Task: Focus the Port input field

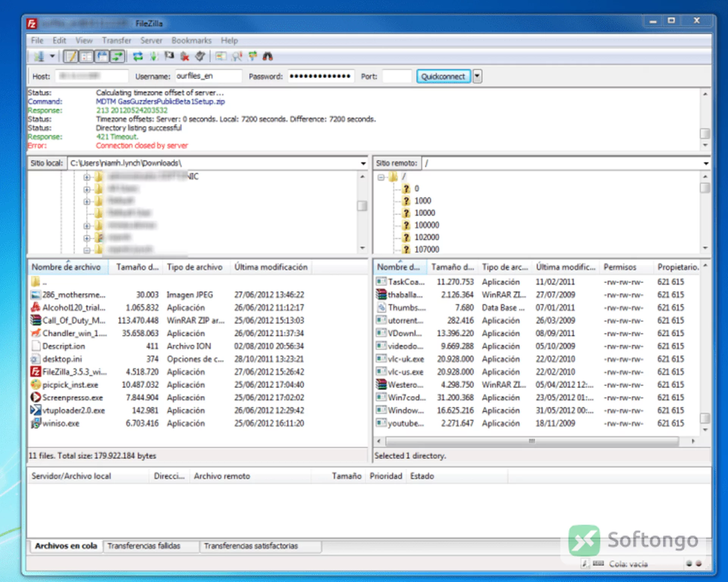Action: [x=397, y=76]
